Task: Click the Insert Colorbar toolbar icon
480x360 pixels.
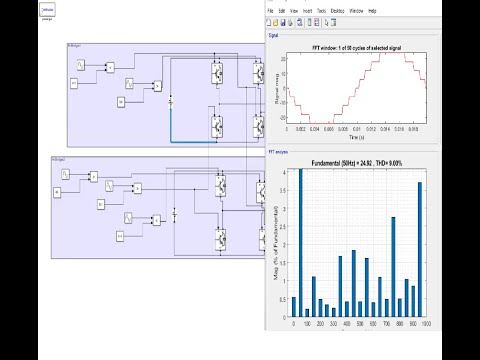Action: click(309, 22)
